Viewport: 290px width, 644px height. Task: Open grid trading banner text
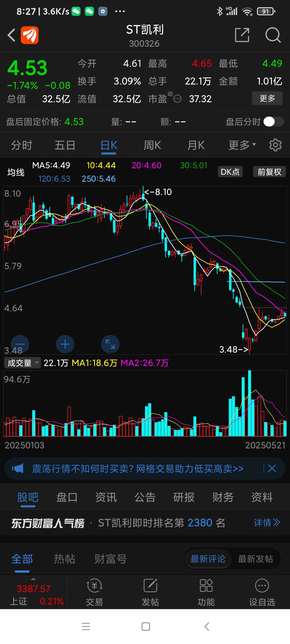point(138,469)
